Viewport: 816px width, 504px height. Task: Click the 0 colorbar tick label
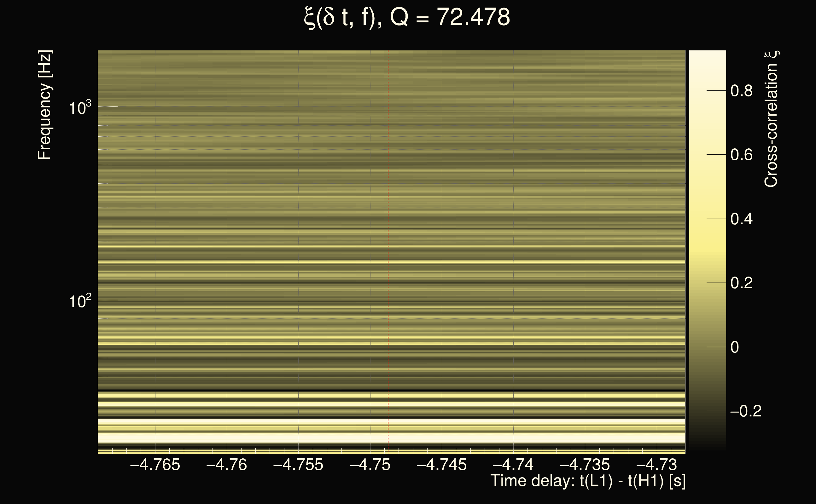coord(735,347)
